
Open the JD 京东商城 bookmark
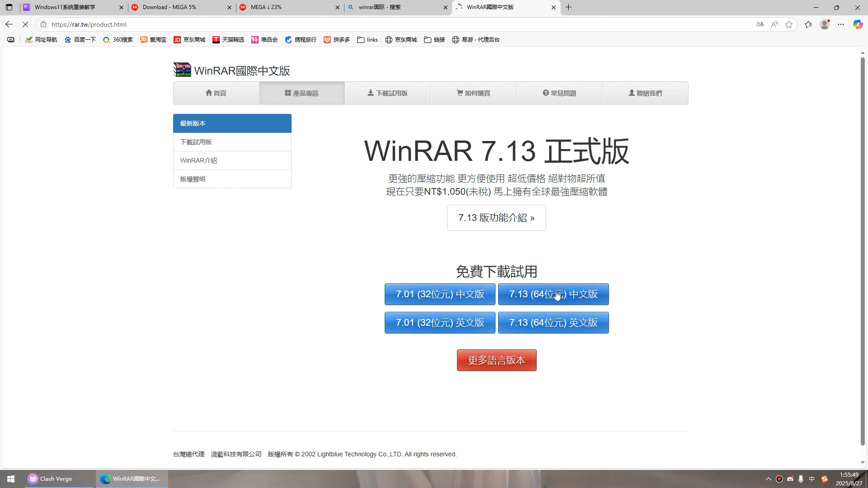189,40
